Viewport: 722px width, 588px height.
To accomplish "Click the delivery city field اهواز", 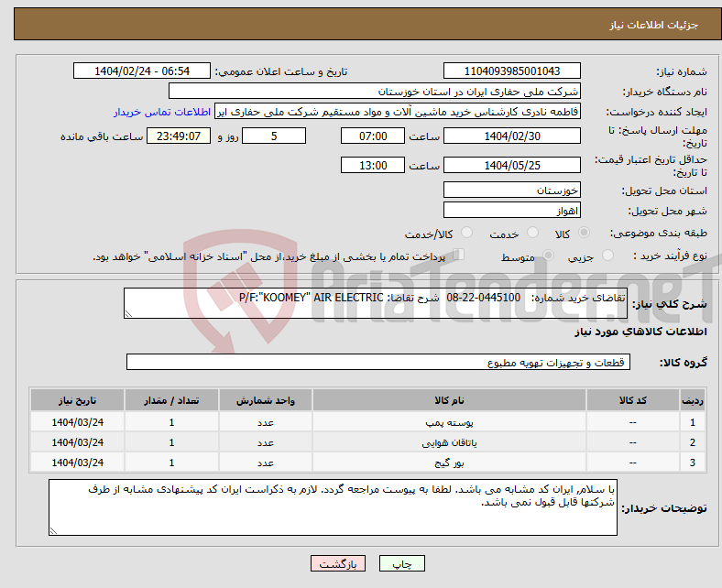I will pyautogui.click(x=511, y=210).
